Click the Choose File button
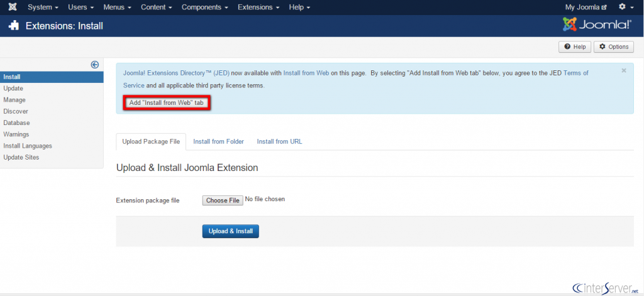The height and width of the screenshot is (296, 644). click(223, 200)
